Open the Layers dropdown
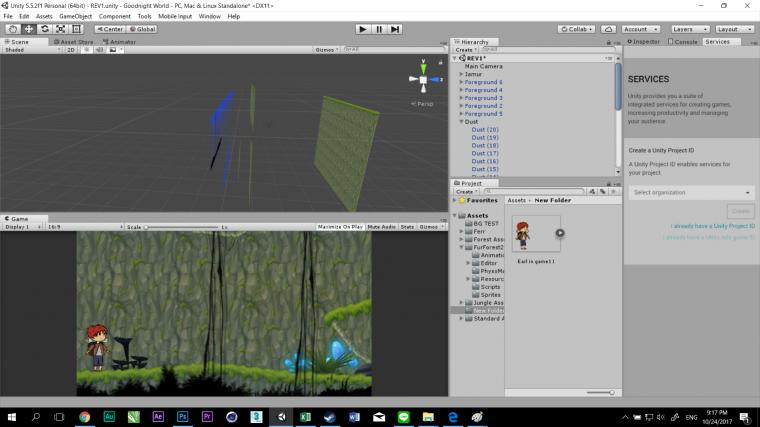Viewport: 760px width, 427px height. pos(690,29)
